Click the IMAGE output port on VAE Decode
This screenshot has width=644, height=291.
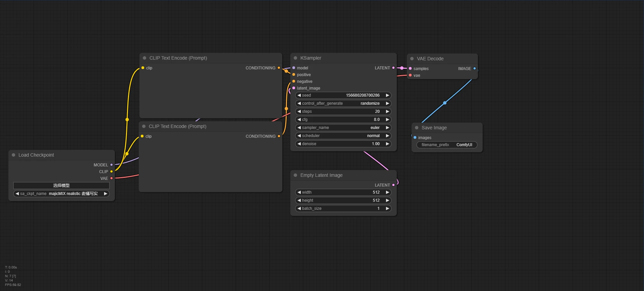pos(475,68)
